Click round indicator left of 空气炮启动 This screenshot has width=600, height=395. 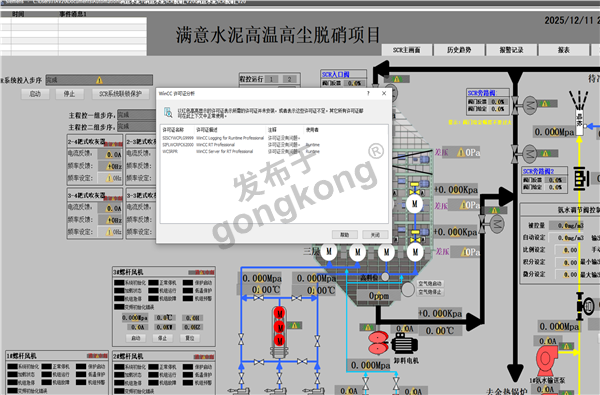click(x=408, y=289)
